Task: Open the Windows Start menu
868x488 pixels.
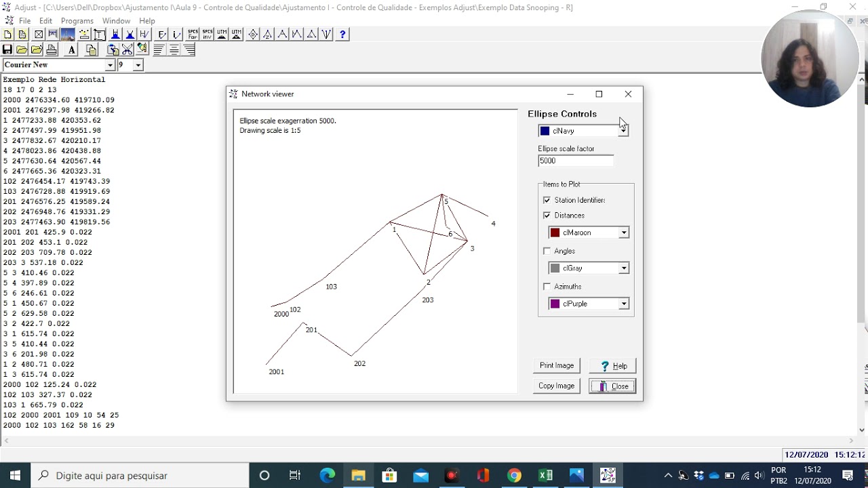Action: (15, 475)
